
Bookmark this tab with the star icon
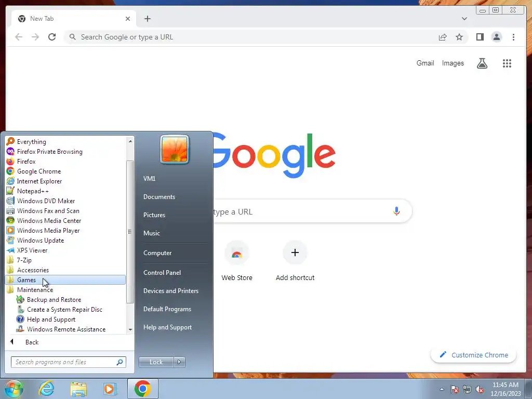pos(459,37)
